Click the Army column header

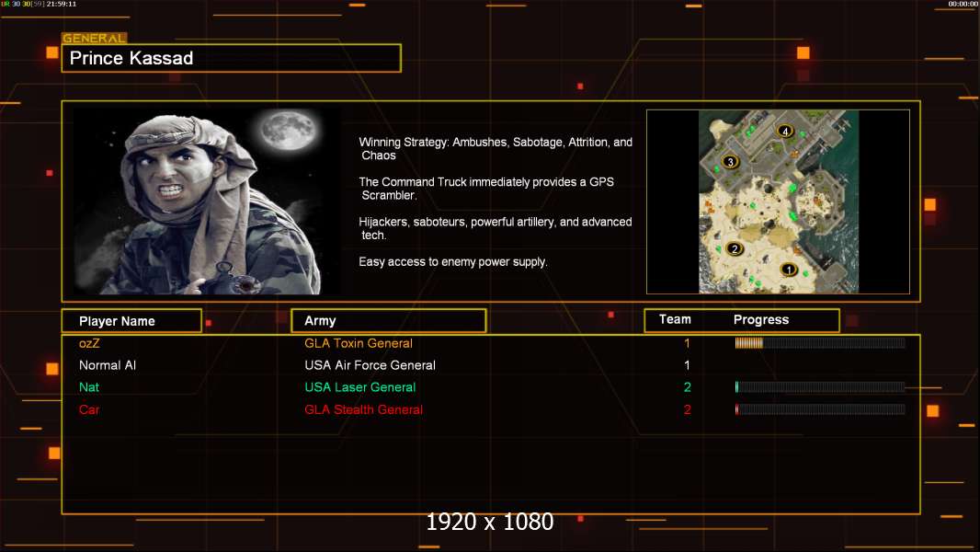point(388,321)
